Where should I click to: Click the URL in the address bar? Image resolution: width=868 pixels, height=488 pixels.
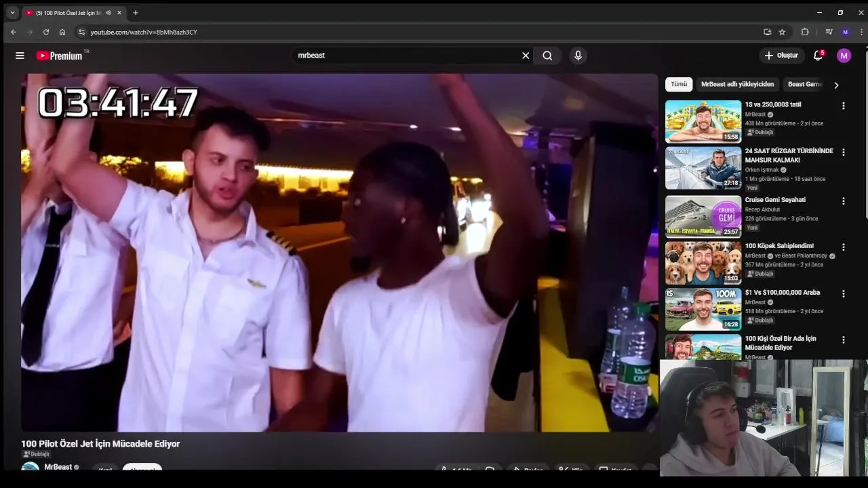tap(144, 32)
